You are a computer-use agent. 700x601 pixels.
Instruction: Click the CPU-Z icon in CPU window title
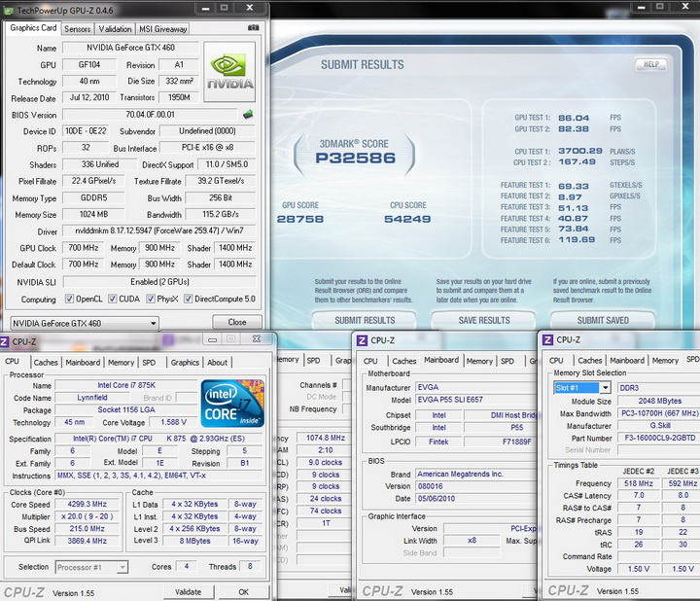click(6, 341)
